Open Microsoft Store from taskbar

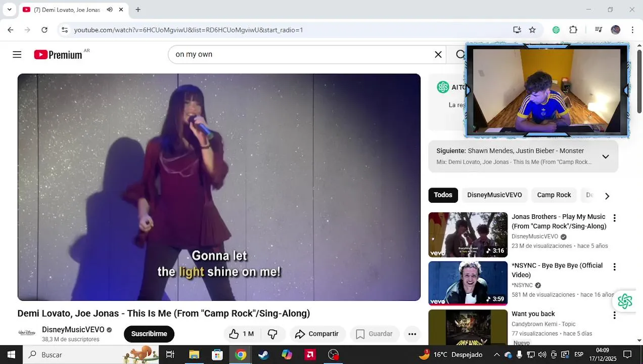[x=217, y=355]
